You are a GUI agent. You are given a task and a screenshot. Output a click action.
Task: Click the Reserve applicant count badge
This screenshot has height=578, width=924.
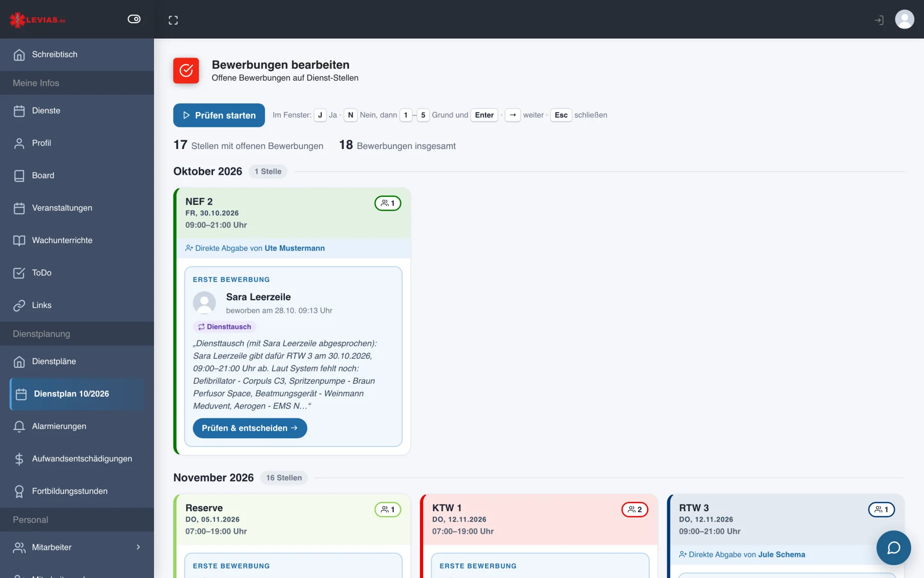388,510
